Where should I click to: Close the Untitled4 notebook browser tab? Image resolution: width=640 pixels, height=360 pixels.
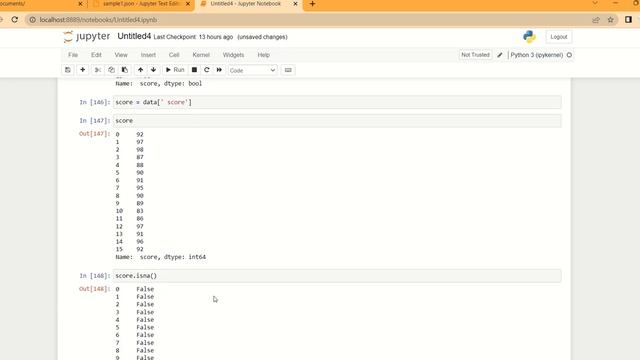(296, 4)
